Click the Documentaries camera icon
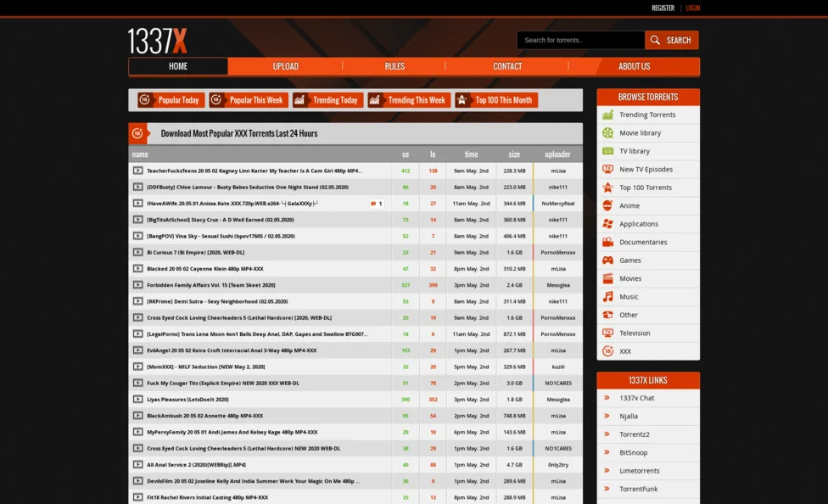The width and height of the screenshot is (828, 504). (607, 242)
